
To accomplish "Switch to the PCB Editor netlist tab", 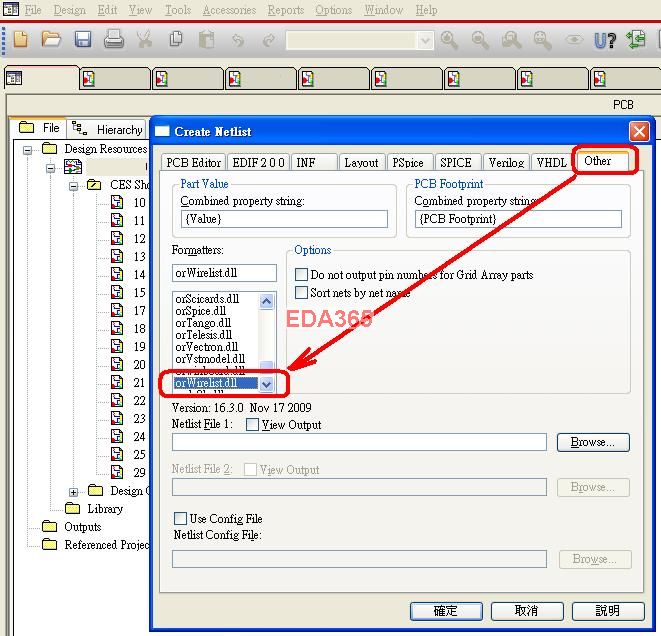I will click(x=193, y=162).
